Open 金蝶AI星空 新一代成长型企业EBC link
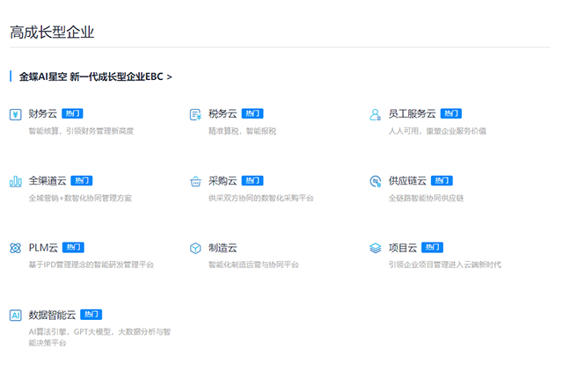The image size is (563, 392). pyautogui.click(x=95, y=76)
